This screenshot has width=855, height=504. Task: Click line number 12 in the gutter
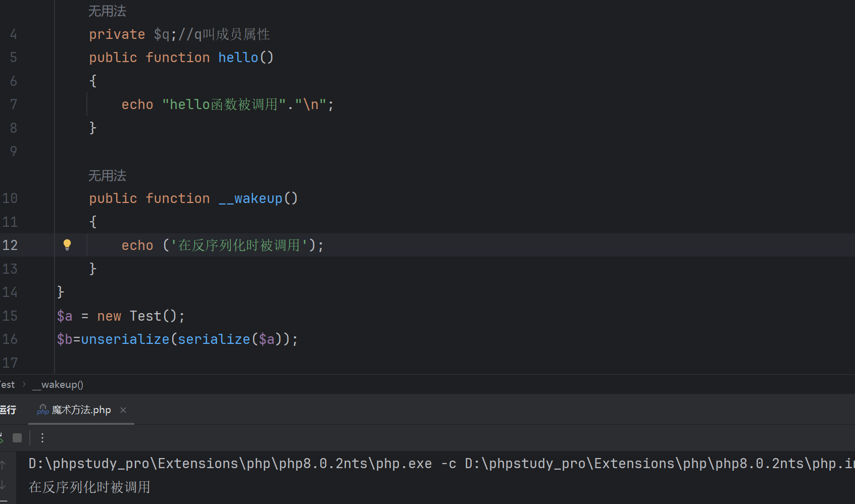[x=10, y=245]
